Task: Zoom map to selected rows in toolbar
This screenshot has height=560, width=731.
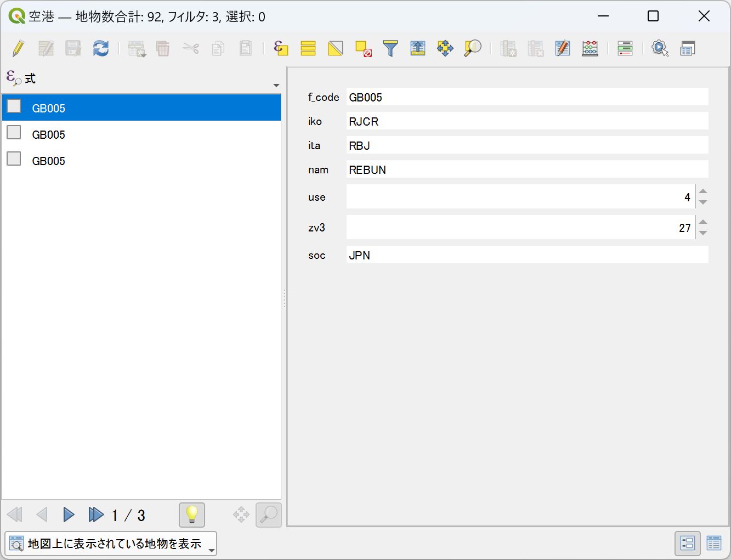Action: [x=473, y=48]
